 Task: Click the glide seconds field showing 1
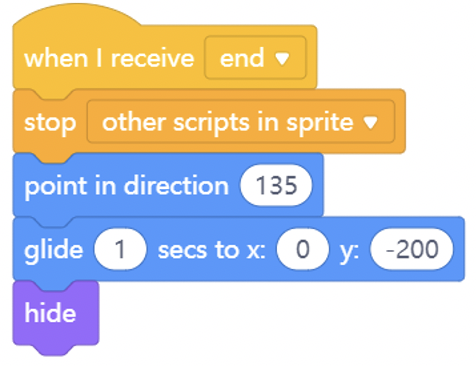pyautogui.click(x=120, y=249)
